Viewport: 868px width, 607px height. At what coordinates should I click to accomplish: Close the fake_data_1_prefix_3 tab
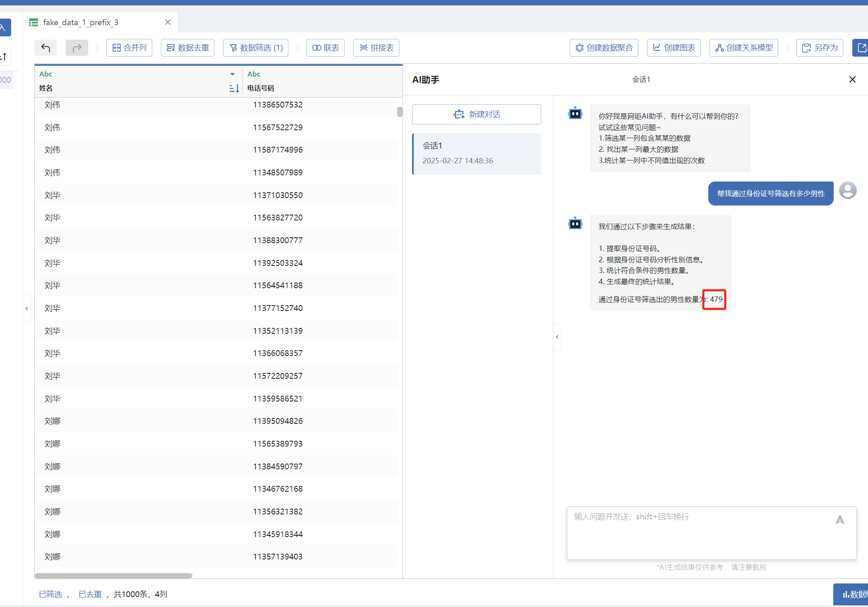pyautogui.click(x=168, y=22)
